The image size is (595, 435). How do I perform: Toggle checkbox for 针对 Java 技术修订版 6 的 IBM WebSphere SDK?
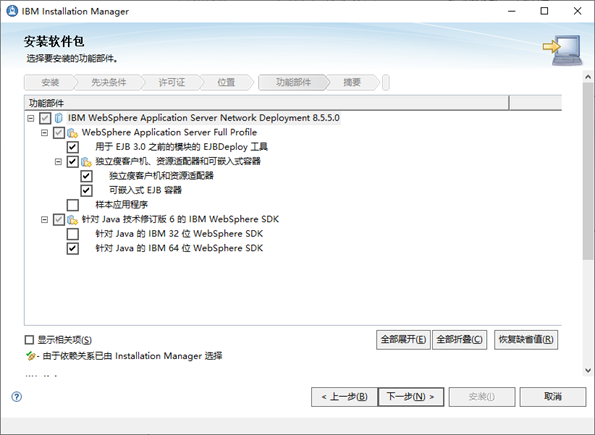(59, 219)
